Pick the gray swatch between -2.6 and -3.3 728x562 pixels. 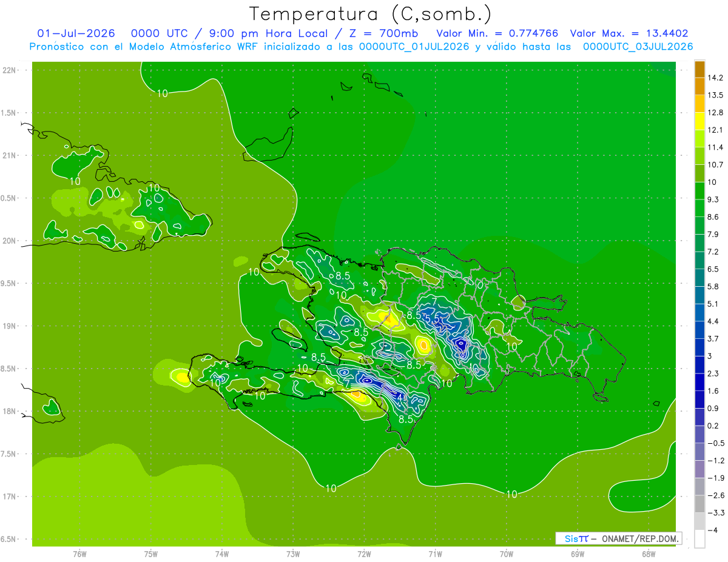coord(699,504)
